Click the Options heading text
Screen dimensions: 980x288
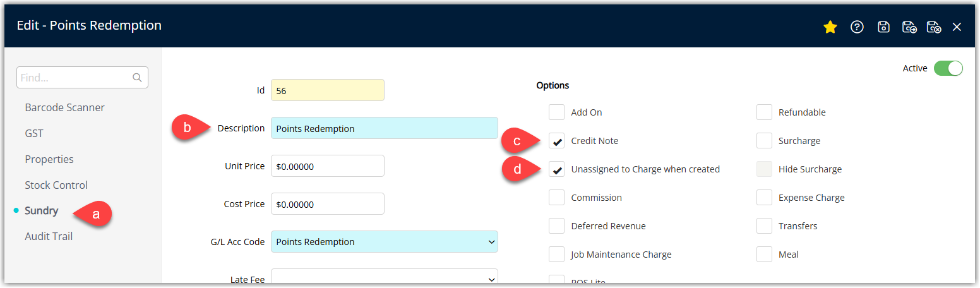pos(553,85)
